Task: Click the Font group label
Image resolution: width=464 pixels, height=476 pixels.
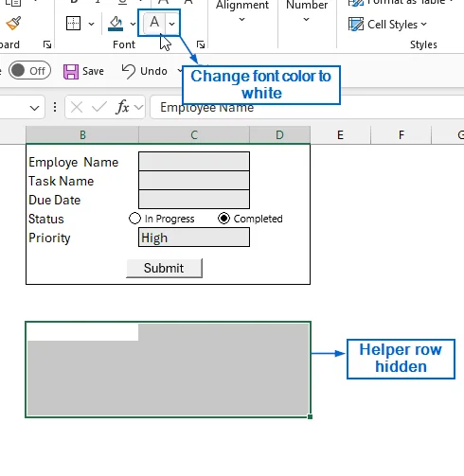Action: 124,44
